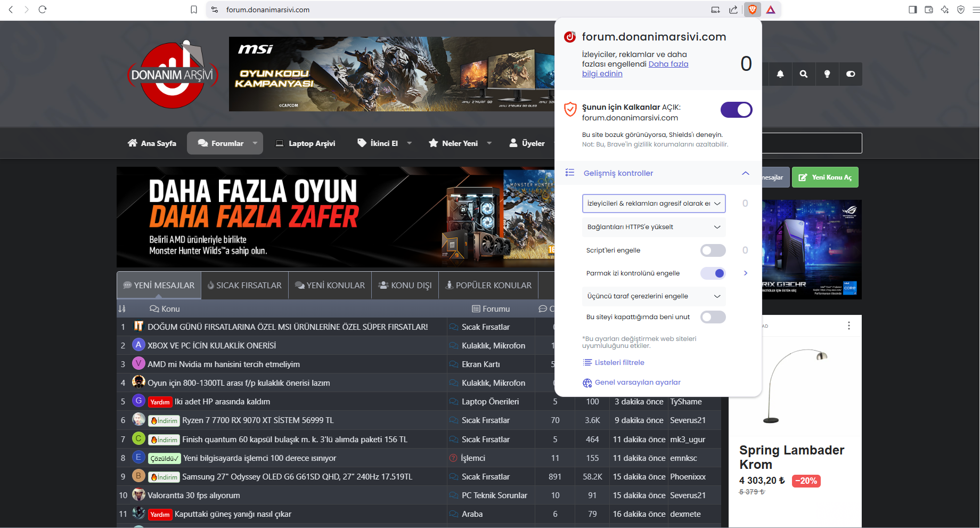Viewport: 980px width, 528px height.
Task: Click the Yeni Konu Aç button
Action: pos(825,177)
